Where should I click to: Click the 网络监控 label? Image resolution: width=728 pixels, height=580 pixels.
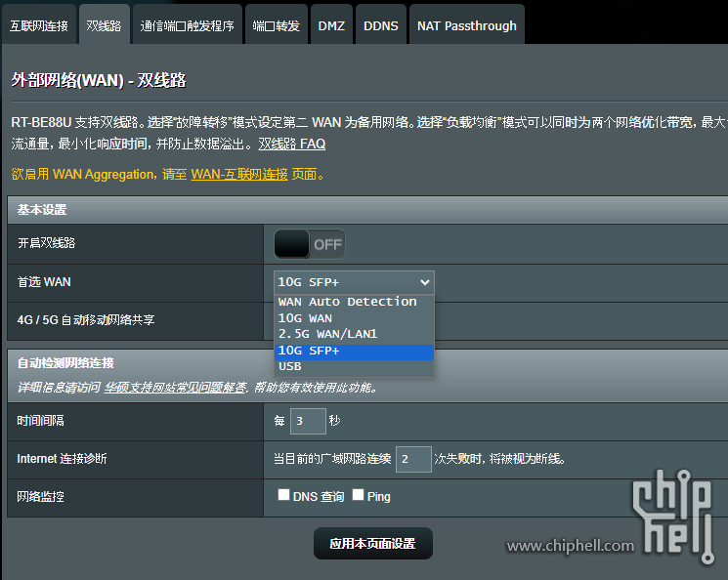[x=40, y=497]
